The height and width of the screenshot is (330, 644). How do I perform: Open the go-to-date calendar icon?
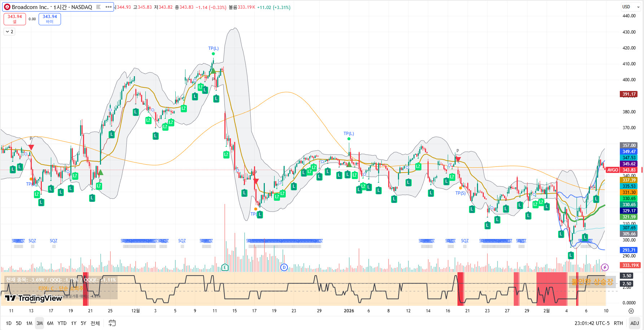(112, 323)
